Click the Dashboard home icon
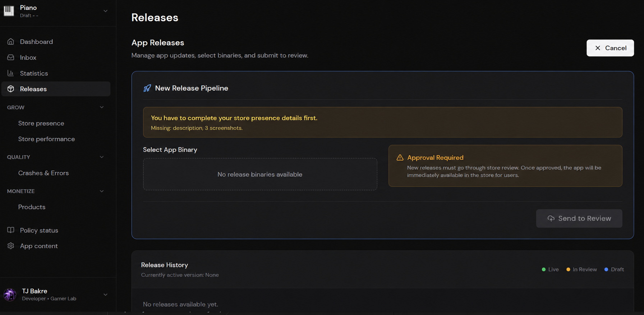644x315 pixels. pos(11,42)
